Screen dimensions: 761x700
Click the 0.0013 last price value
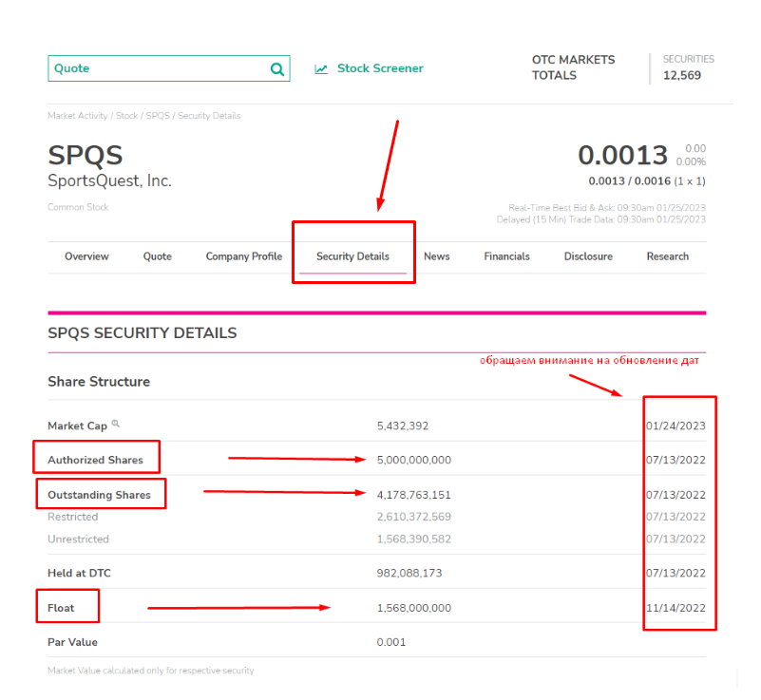click(623, 155)
